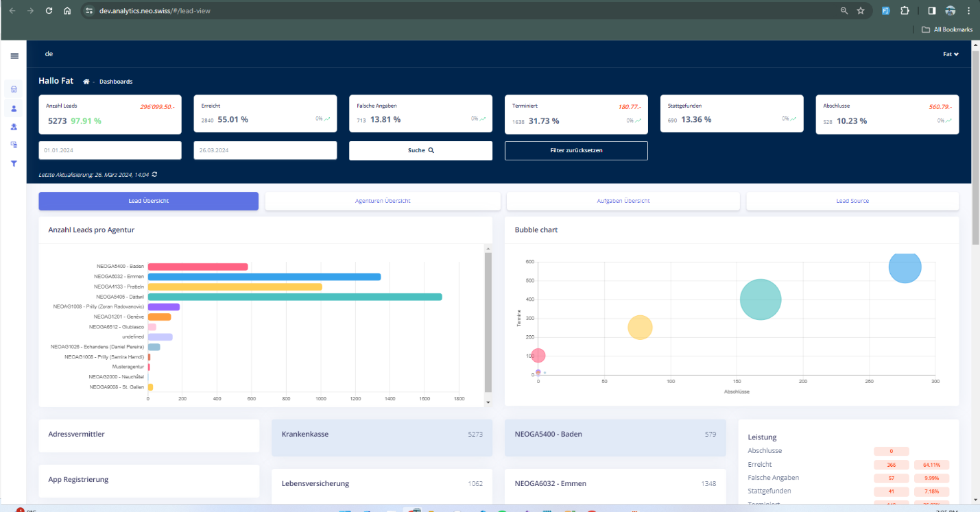Refresh data via Letzte Aktualisierung icon
The image size is (980, 512).
coord(154,175)
